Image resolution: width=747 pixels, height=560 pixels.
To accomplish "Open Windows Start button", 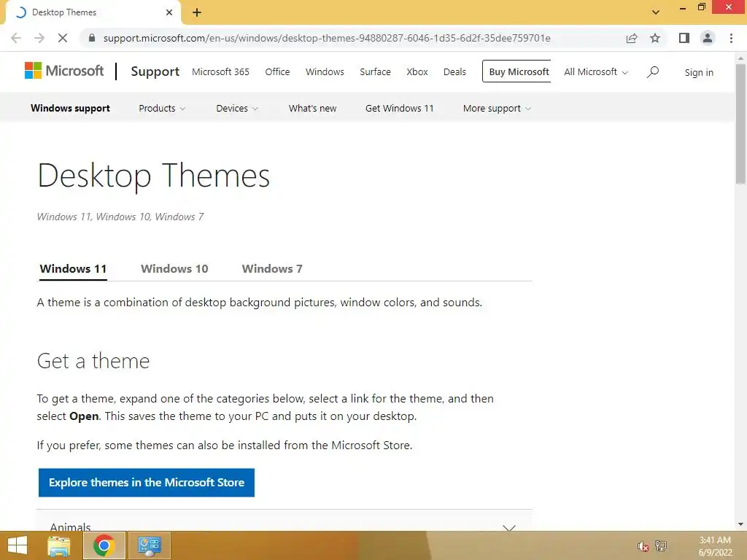I will tap(18, 545).
